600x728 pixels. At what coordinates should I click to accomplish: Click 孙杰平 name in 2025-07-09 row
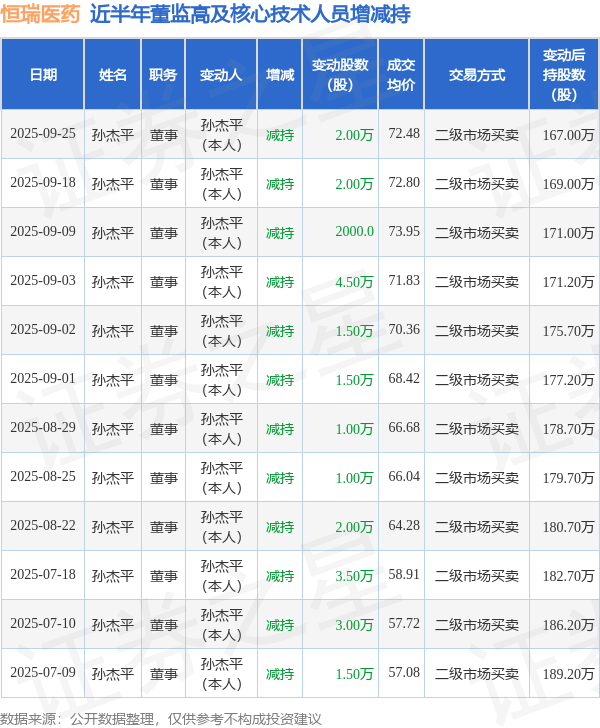pyautogui.click(x=112, y=674)
